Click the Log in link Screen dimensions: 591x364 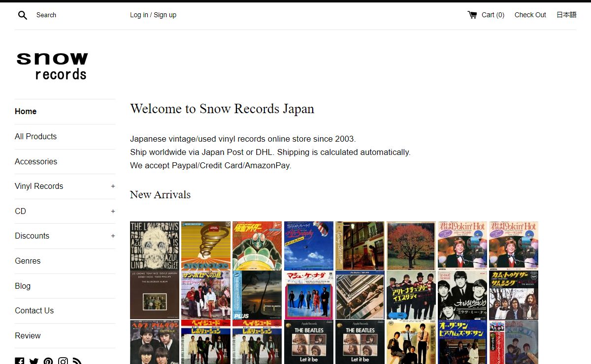pyautogui.click(x=138, y=15)
